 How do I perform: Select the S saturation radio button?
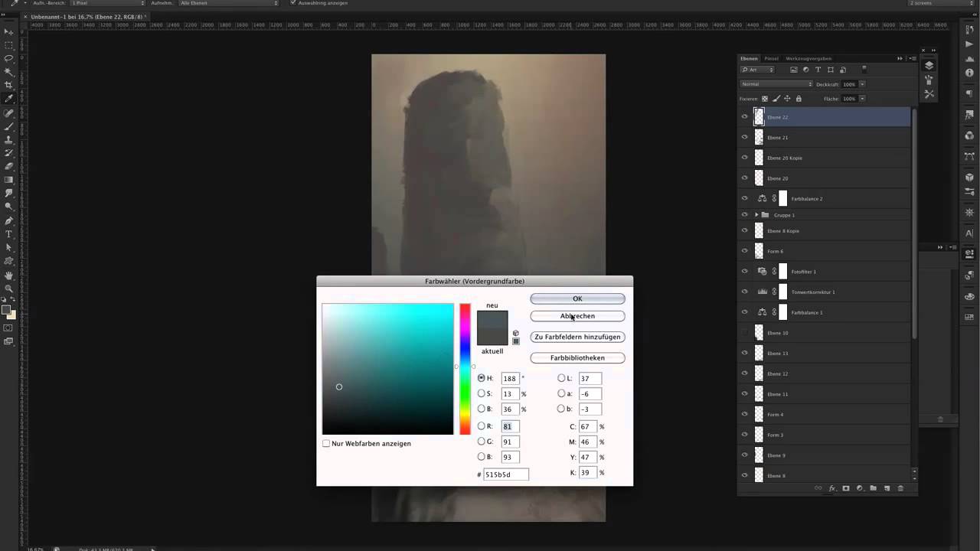coord(482,394)
